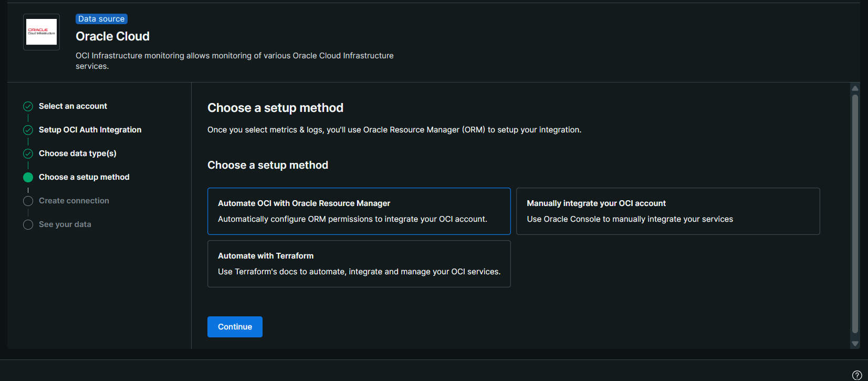The height and width of the screenshot is (381, 868).
Task: Click the Create connection step circle
Action: coord(28,201)
